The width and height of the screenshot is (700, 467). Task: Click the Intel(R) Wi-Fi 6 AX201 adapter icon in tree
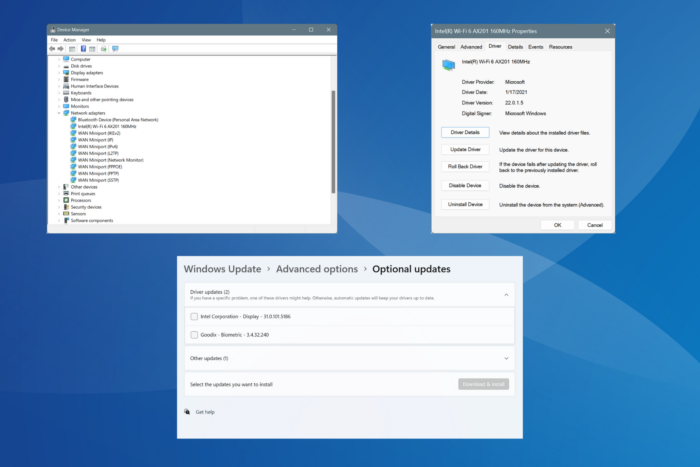[x=73, y=126]
